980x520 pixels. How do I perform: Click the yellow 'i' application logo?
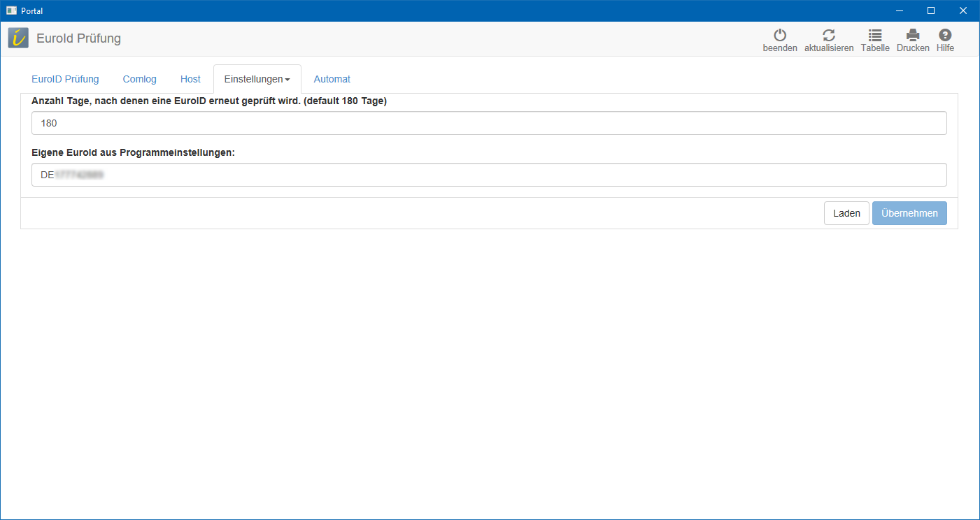(18, 38)
